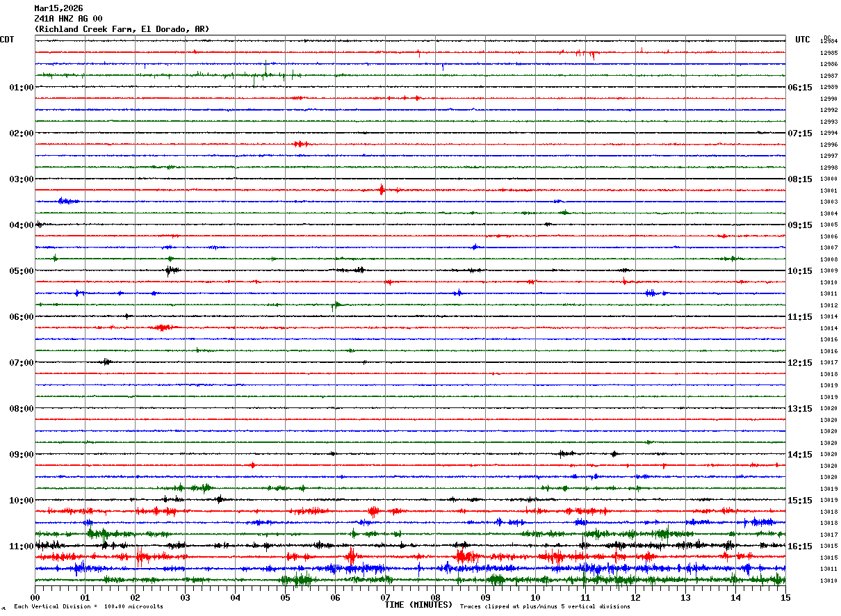Click the Richland Creek Farm location title

coord(122,29)
